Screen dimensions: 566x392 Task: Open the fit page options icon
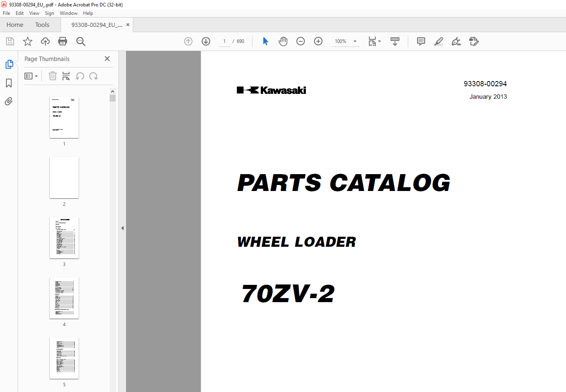tap(375, 41)
